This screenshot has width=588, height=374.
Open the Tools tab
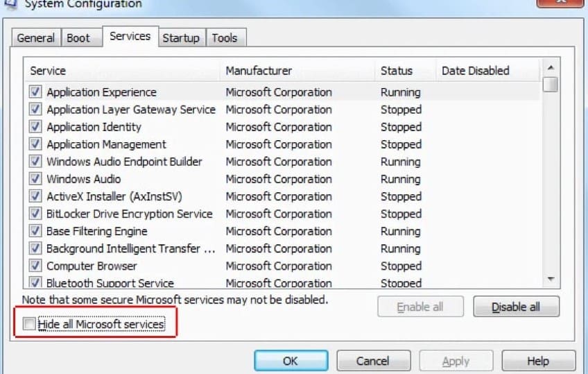pyautogui.click(x=225, y=38)
